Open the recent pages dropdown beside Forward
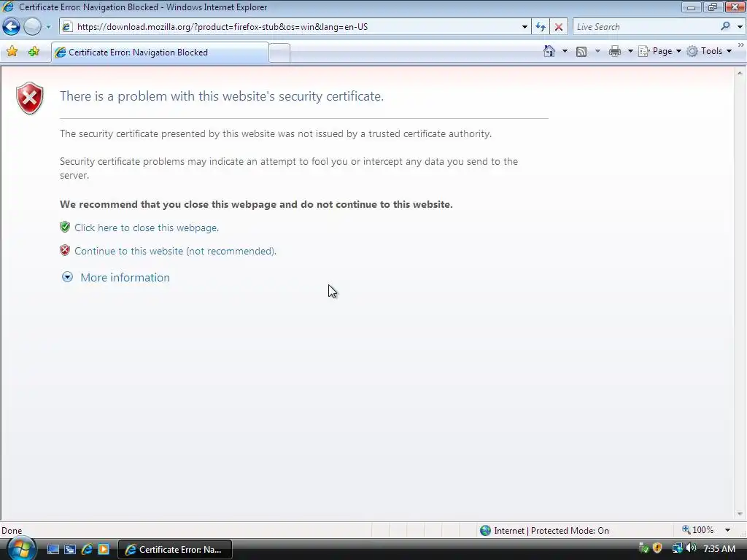The width and height of the screenshot is (747, 560). click(49, 27)
